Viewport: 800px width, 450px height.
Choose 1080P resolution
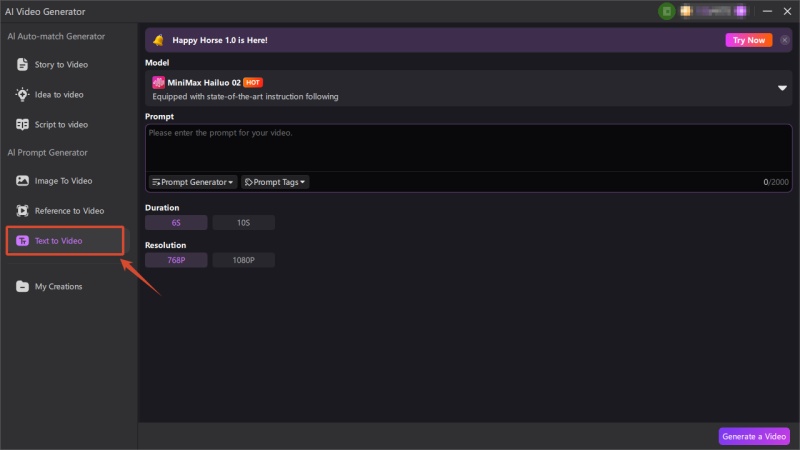(x=243, y=260)
